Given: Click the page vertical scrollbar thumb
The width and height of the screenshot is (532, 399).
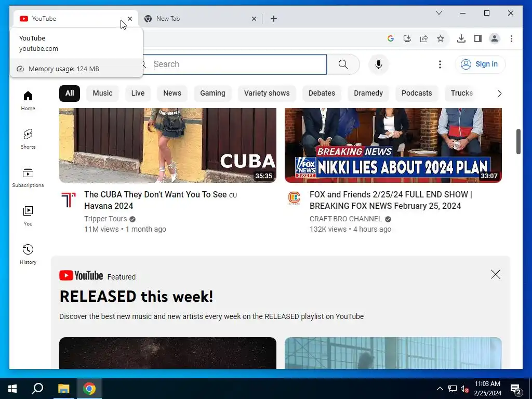Looking at the screenshot, I should coord(518,141).
